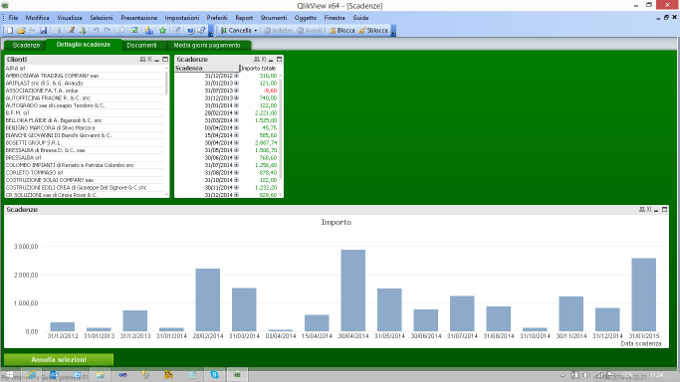Create a new document with the toolbar icon
Image resolution: width=680 pixels, height=382 pixels.
tap(10, 30)
